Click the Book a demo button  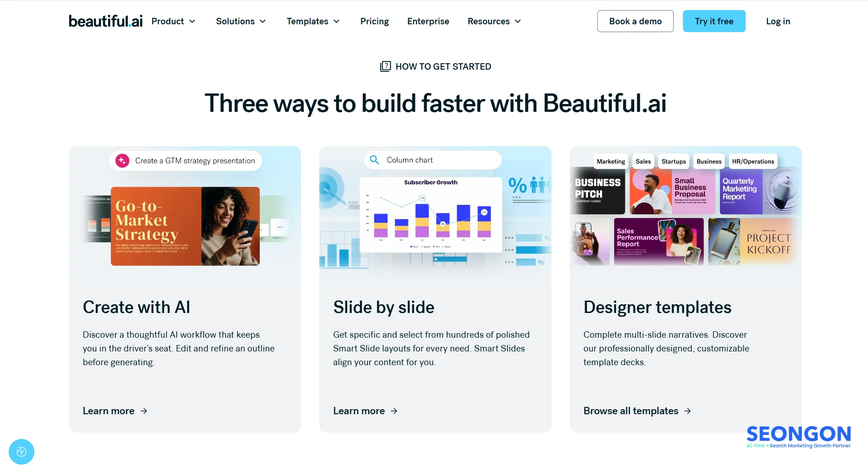coord(635,21)
